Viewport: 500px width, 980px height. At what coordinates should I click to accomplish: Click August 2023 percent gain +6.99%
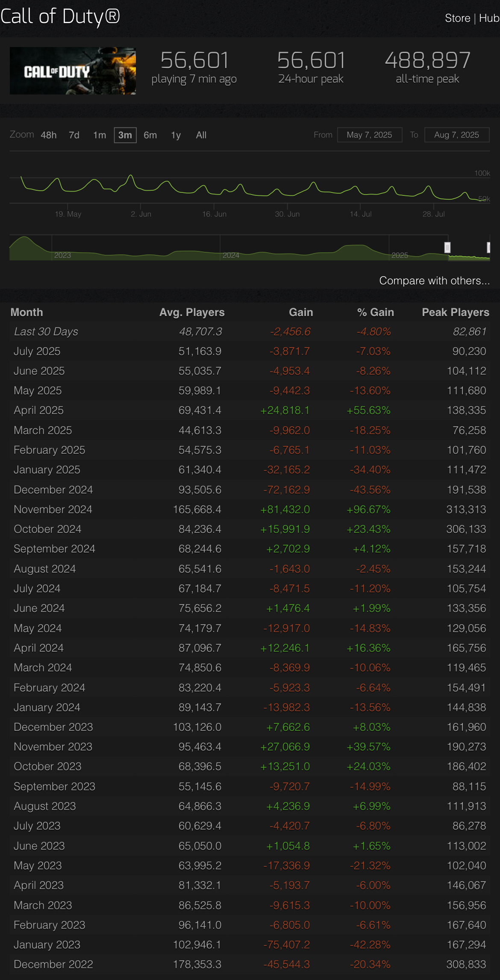(x=372, y=806)
